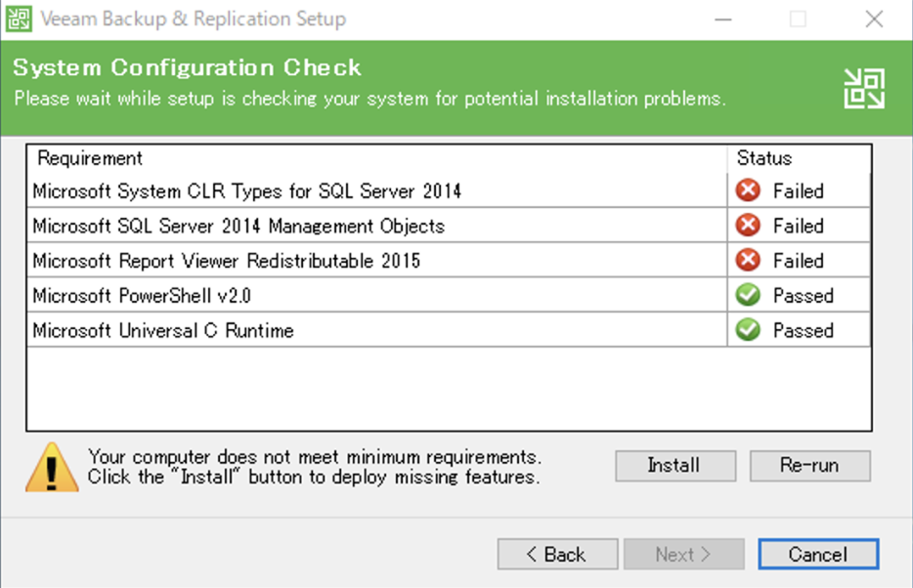Viewport: 913px width, 588px height.
Task: Click the failed icon for Management Objects row
Action: coord(748,225)
